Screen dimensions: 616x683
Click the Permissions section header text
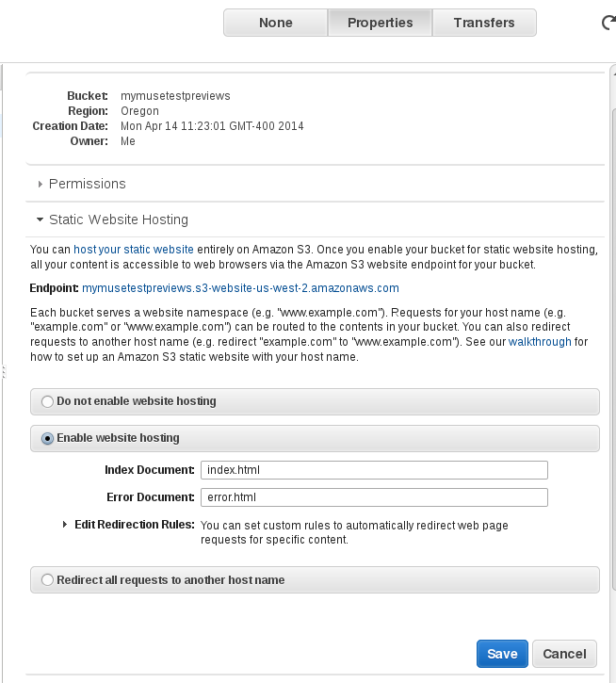click(x=87, y=184)
